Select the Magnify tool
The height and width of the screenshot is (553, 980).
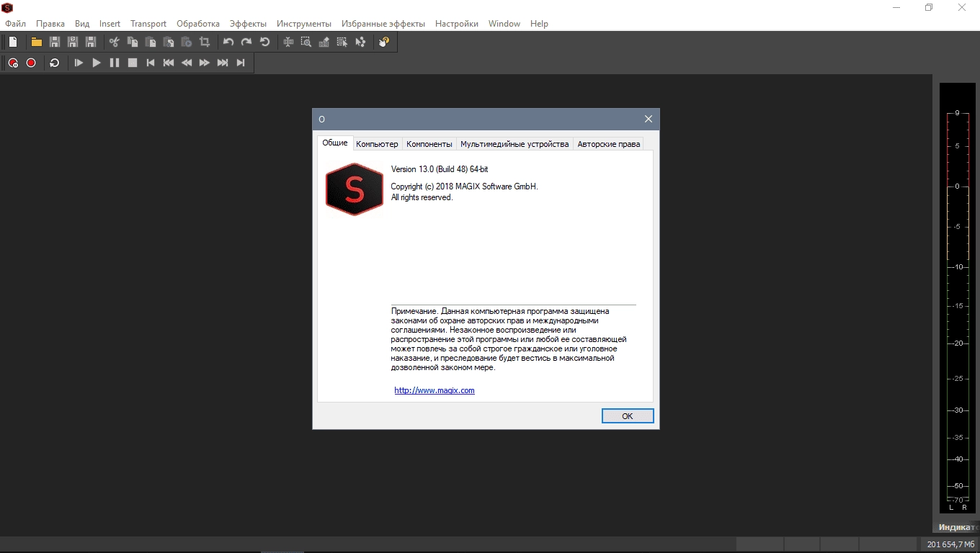306,42
